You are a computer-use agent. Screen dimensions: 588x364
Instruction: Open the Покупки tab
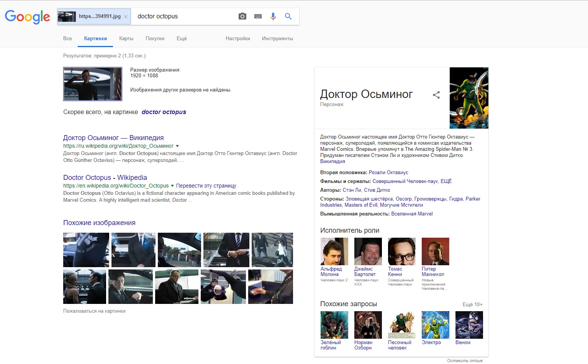pyautogui.click(x=155, y=38)
